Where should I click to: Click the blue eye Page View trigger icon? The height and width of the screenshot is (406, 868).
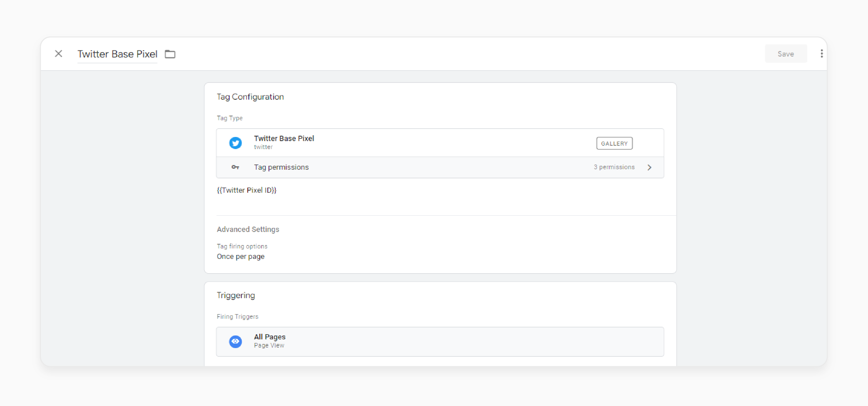pos(236,341)
